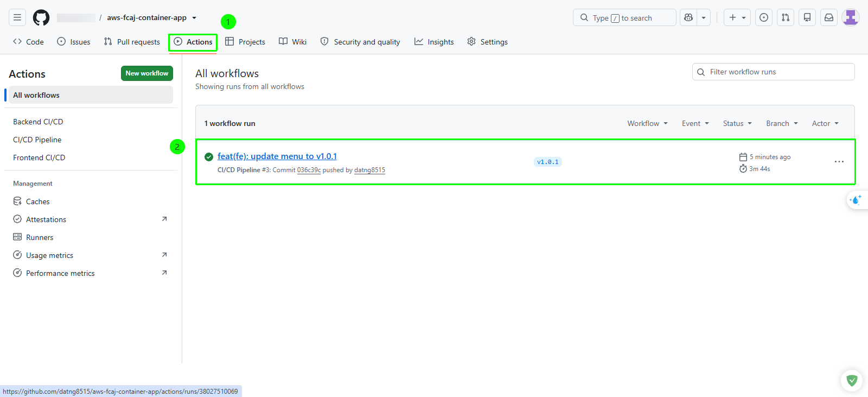Open commit 036c39c link
Image resolution: width=868 pixels, height=397 pixels.
309,170
